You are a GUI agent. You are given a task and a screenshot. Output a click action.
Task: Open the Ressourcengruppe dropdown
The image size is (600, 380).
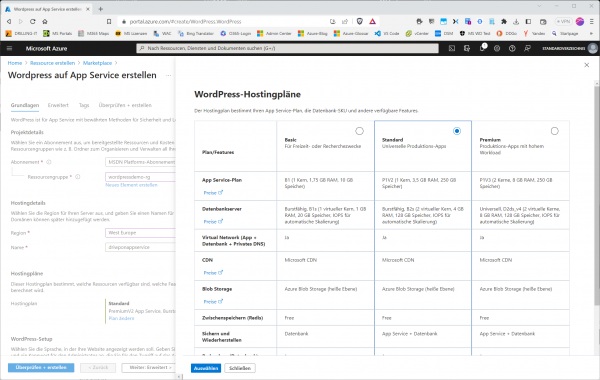140,177
